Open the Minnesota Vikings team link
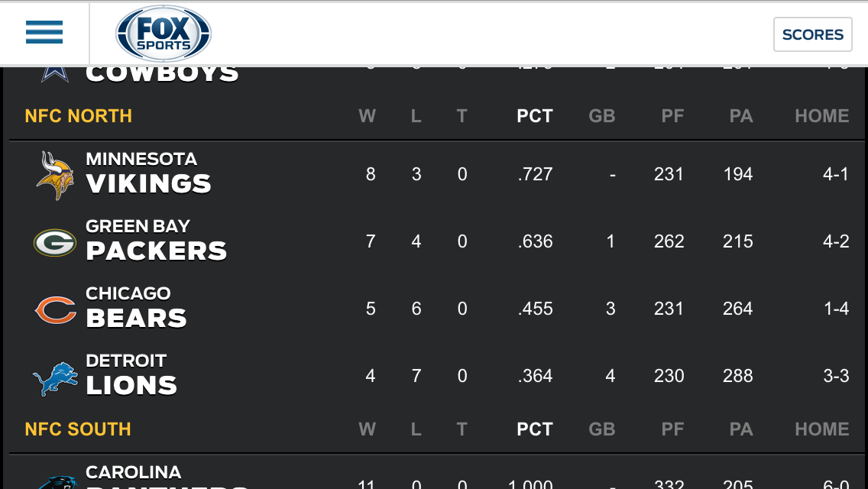The width and height of the screenshot is (868, 489). click(148, 173)
